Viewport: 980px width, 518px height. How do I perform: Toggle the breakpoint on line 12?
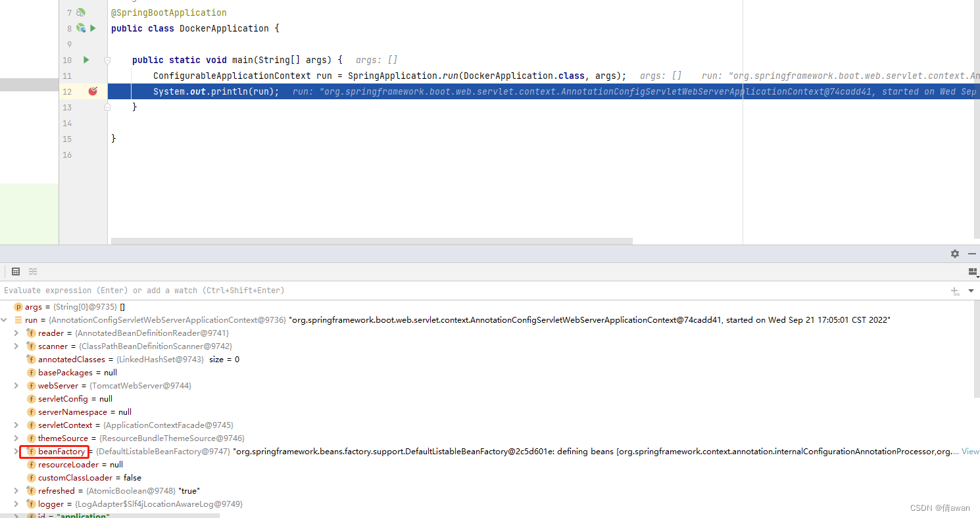(92, 91)
